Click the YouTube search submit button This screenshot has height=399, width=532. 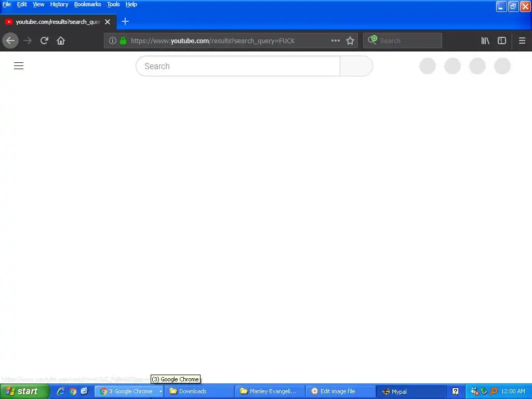tap(356, 66)
